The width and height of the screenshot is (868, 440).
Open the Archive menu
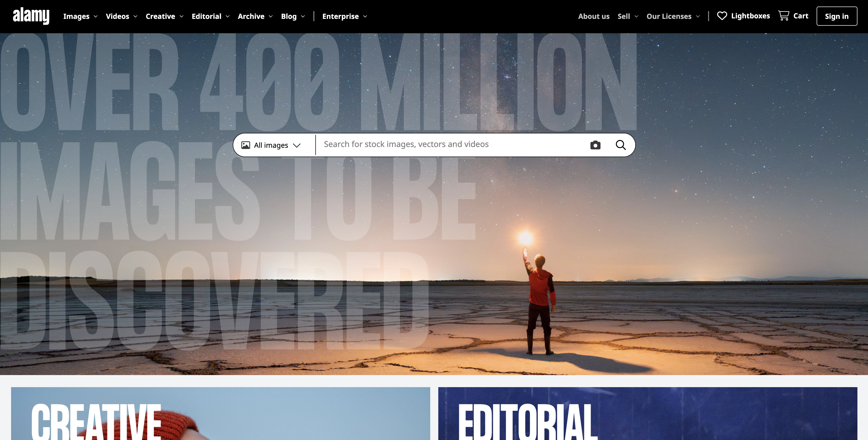point(255,16)
